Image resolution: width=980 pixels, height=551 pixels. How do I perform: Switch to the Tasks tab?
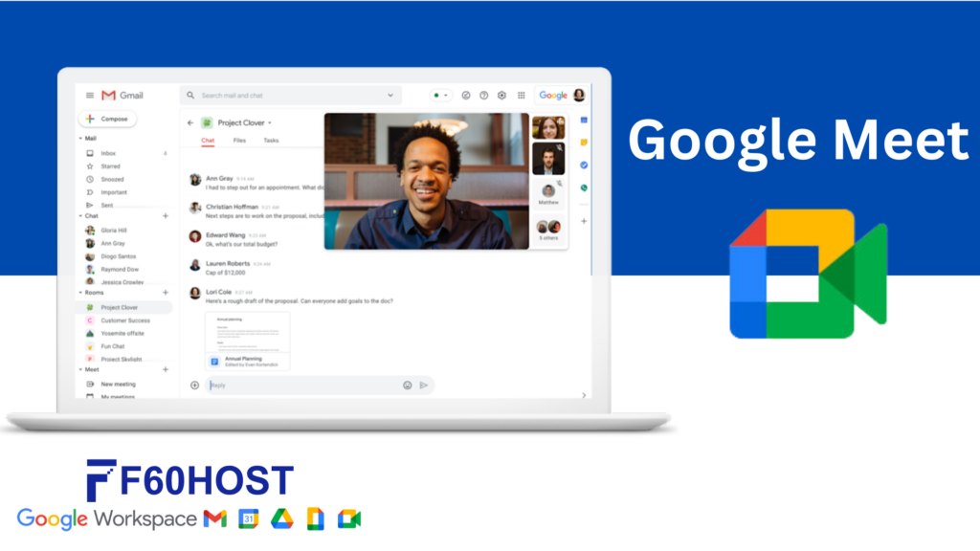pos(270,140)
